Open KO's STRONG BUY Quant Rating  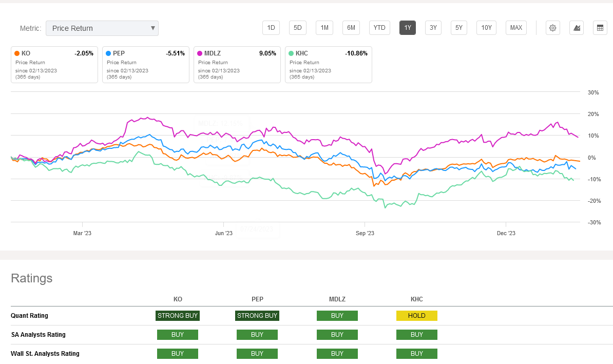tap(177, 316)
